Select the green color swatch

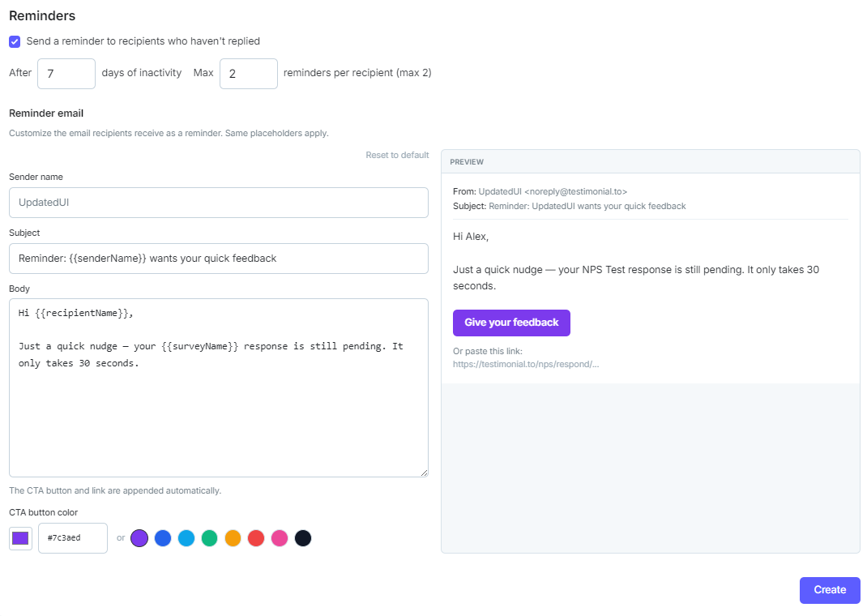click(210, 538)
